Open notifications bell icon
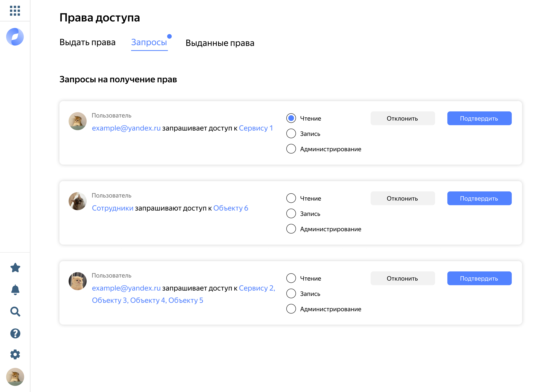This screenshot has height=392, width=552. [x=15, y=290]
